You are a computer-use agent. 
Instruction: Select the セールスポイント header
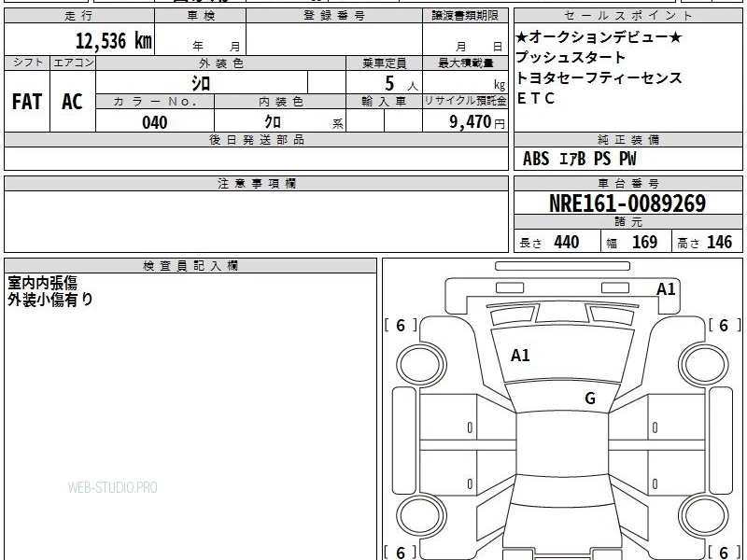pos(627,16)
